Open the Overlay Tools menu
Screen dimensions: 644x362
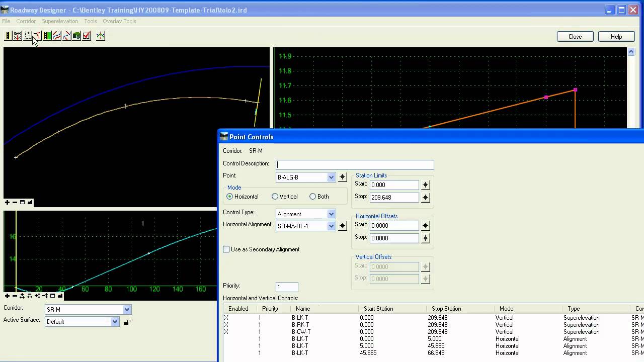coord(119,21)
